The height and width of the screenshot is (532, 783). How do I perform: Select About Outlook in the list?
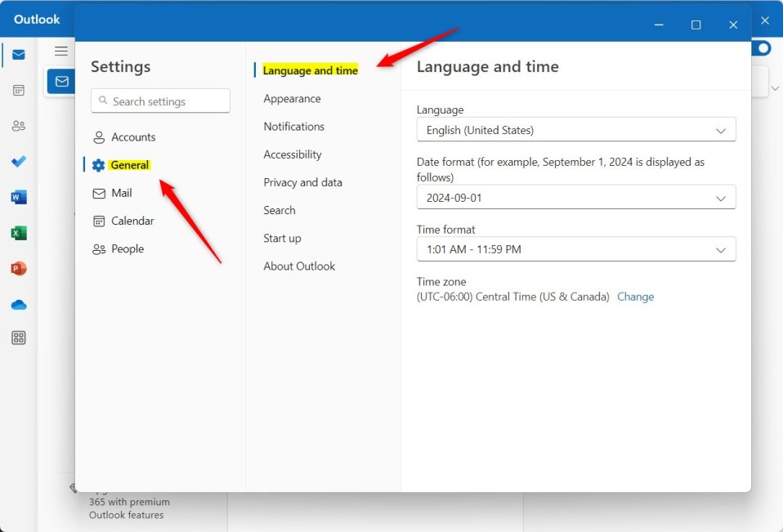tap(299, 266)
